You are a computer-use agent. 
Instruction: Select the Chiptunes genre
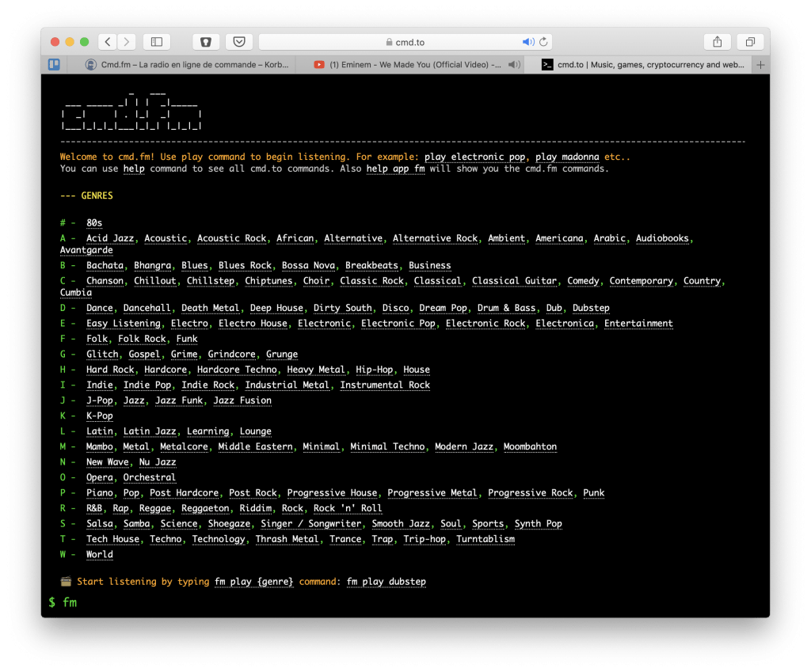click(x=268, y=281)
